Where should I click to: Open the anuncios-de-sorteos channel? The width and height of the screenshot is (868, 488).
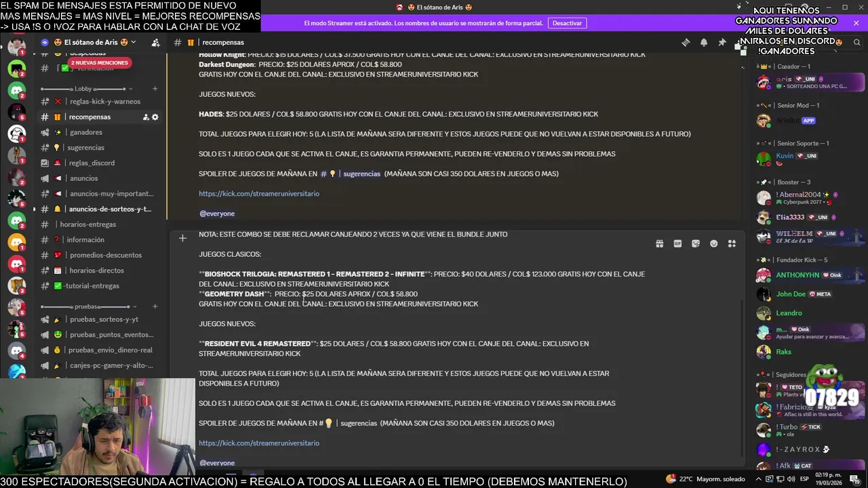point(98,209)
